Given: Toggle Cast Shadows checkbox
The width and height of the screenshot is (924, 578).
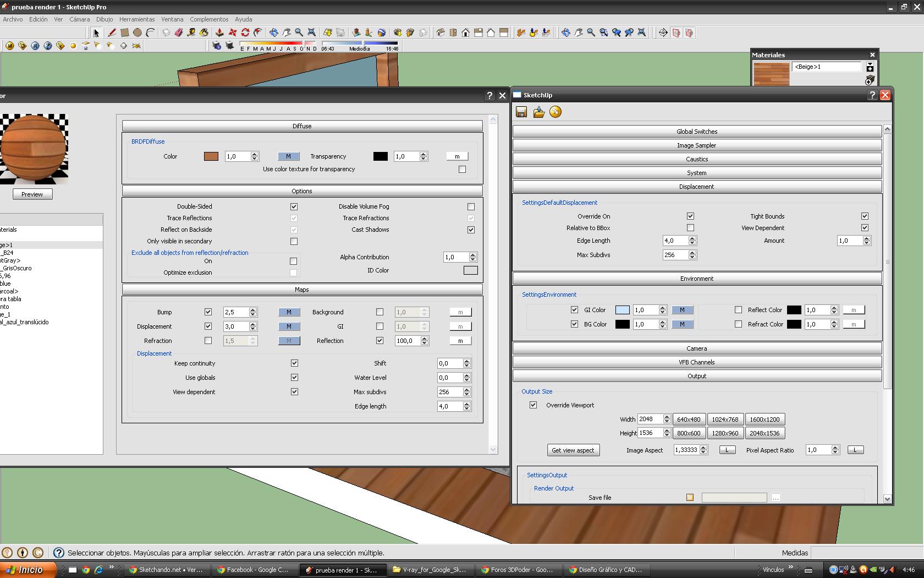Looking at the screenshot, I should point(471,230).
